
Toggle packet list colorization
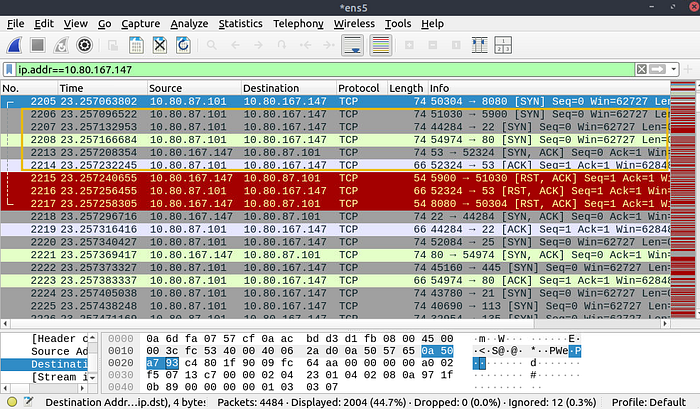[x=381, y=45]
